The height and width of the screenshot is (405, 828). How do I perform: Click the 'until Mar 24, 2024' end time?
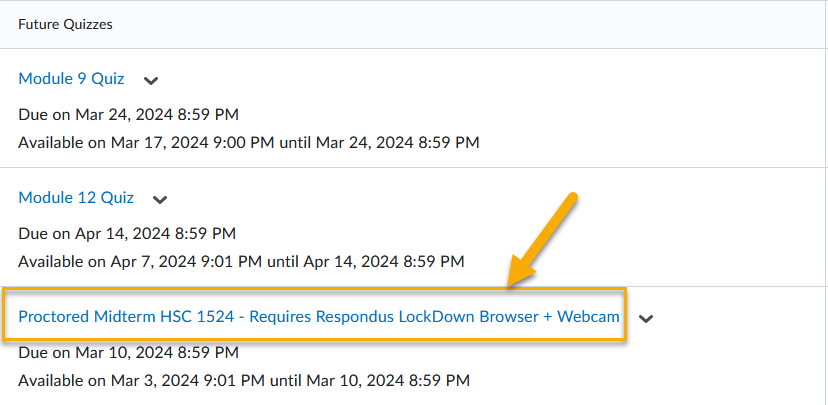click(x=379, y=142)
